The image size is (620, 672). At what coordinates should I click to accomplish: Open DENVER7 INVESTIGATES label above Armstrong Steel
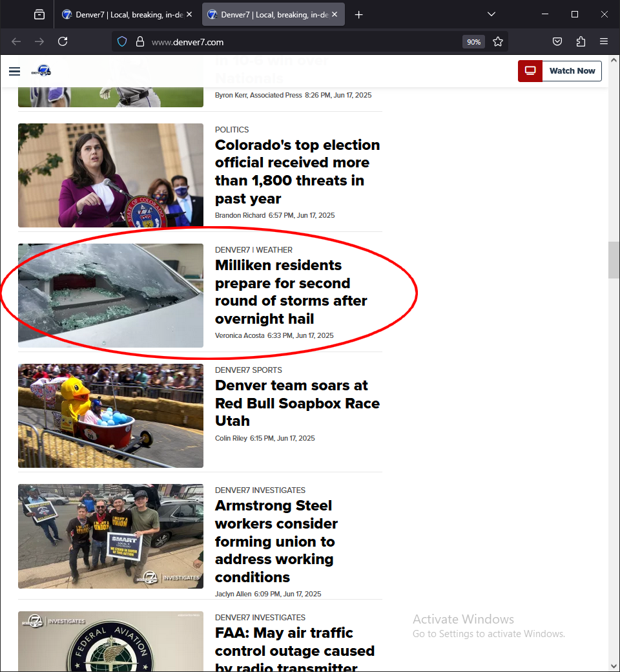(260, 490)
